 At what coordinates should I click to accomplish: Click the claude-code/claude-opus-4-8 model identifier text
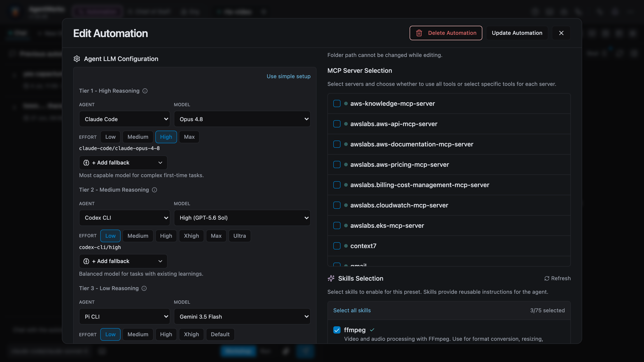click(119, 148)
